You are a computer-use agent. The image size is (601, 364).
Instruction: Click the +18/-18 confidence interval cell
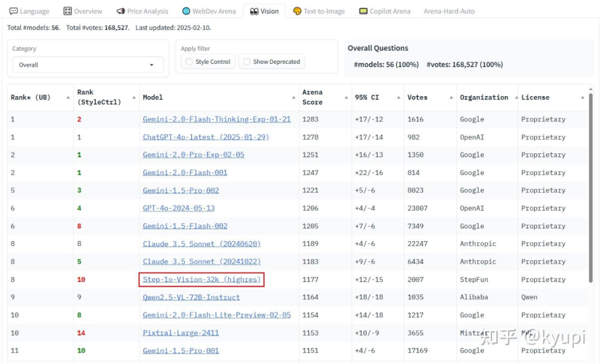tap(369, 297)
